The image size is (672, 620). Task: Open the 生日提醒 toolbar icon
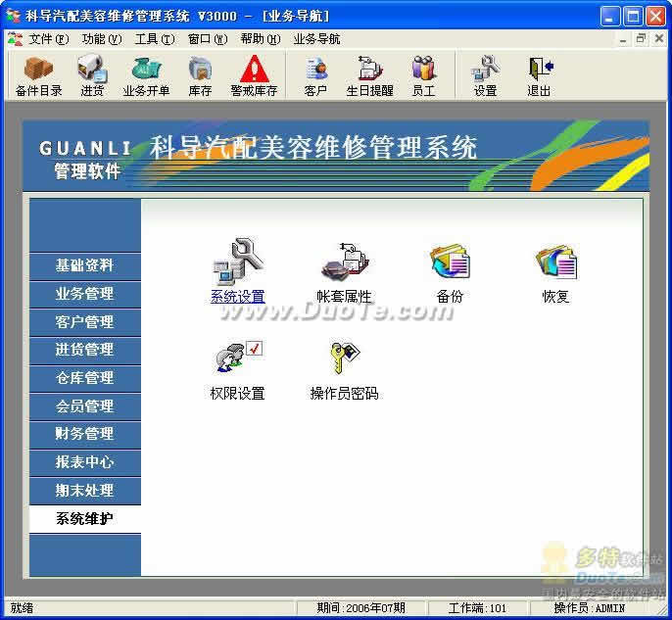click(369, 75)
